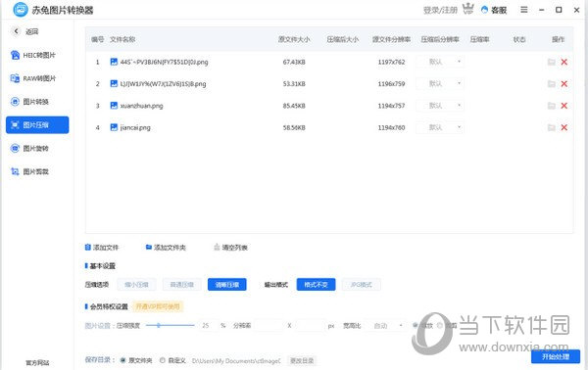Click the file icon in row 2
This screenshot has width=588, height=370.
(114, 84)
